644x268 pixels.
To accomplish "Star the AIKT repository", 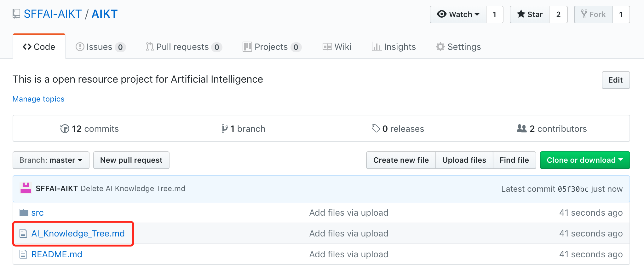I will point(530,15).
